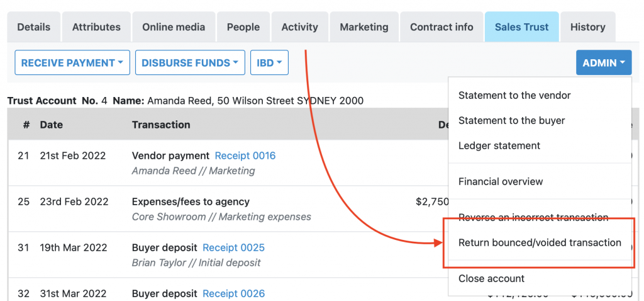This screenshot has width=644, height=301.
Task: Collapse the Admin dropdown button
Action: pyautogui.click(x=603, y=63)
